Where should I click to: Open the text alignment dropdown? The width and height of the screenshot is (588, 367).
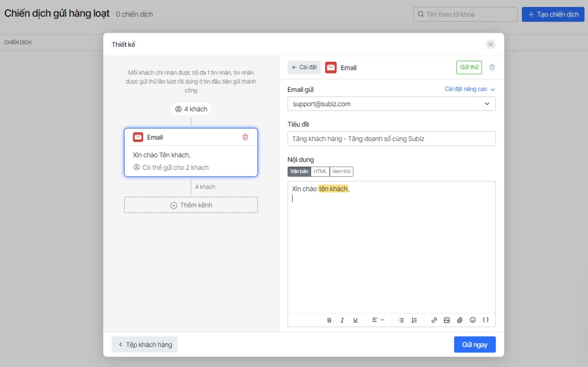(x=378, y=320)
